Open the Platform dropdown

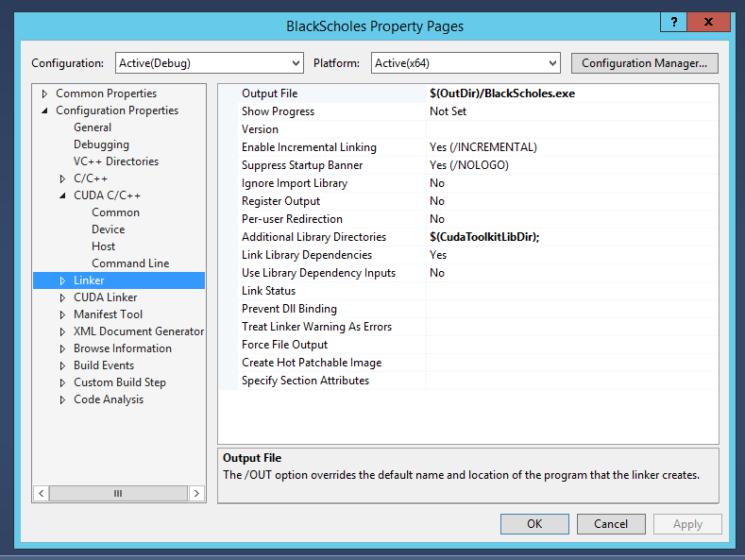click(466, 63)
